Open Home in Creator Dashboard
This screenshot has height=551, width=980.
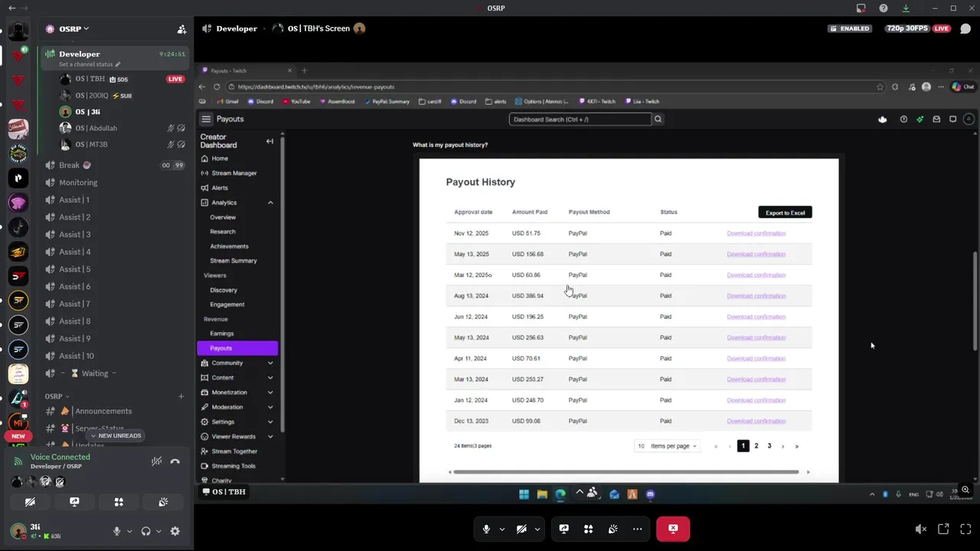pyautogui.click(x=237, y=158)
